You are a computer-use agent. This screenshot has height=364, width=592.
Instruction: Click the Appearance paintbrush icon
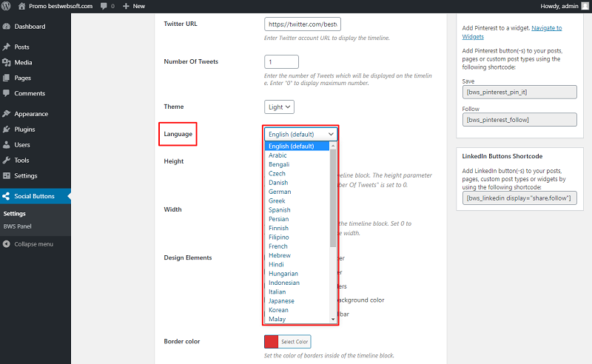click(x=7, y=114)
